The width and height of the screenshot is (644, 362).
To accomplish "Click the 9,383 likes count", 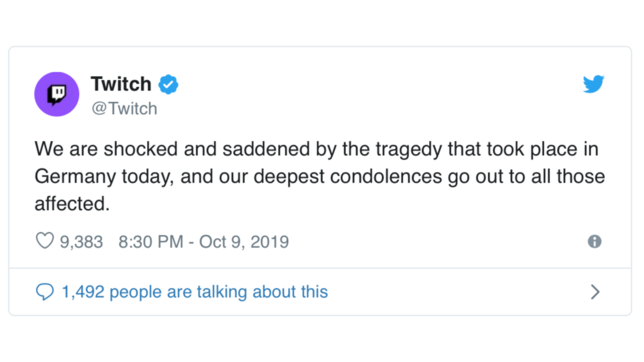I will [x=81, y=242].
